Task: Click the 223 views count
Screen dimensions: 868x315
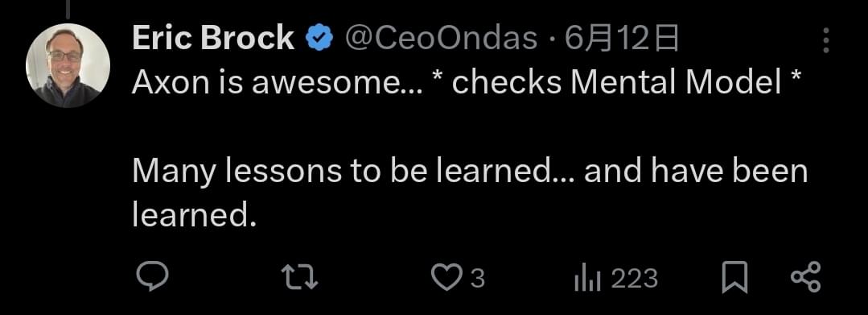Action: (635, 279)
